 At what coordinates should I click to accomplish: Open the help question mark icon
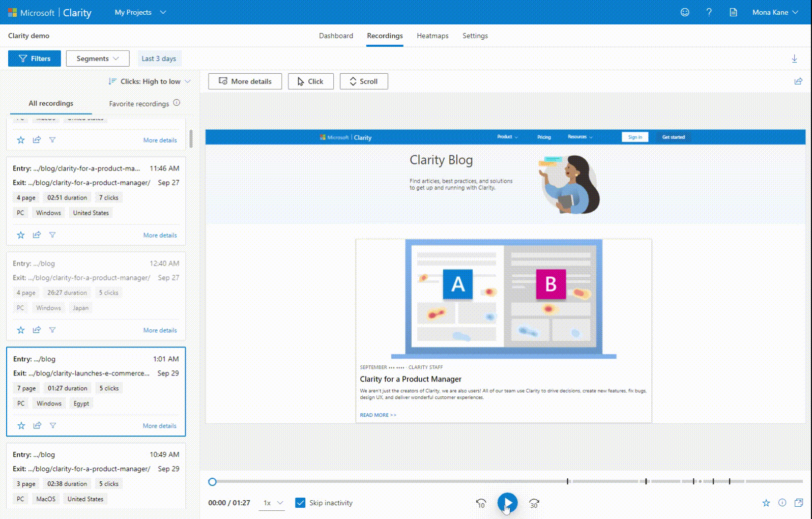[709, 12]
